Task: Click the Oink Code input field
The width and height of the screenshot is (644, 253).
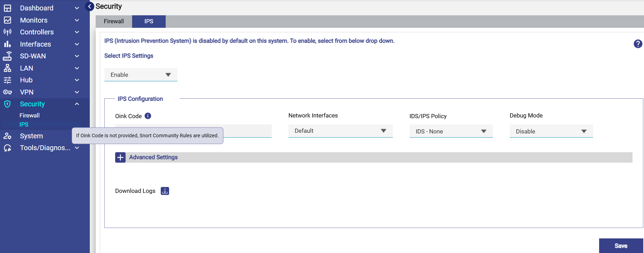Action: [247, 131]
